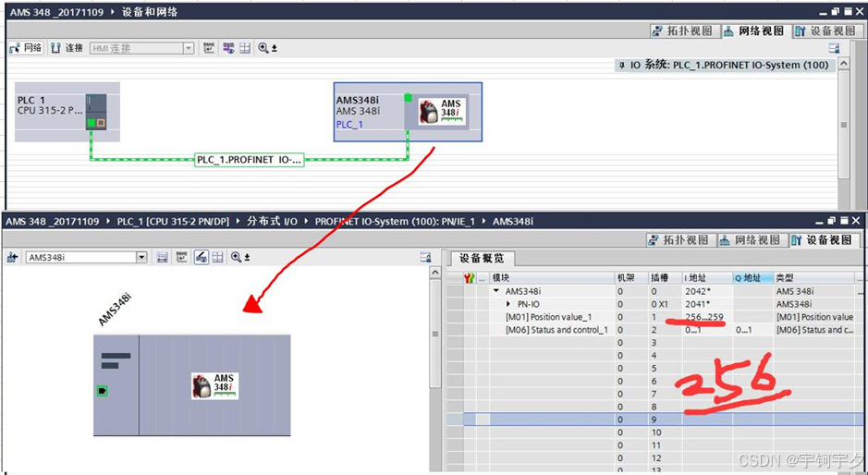Click the grid table icon in device view toolbar

217,258
